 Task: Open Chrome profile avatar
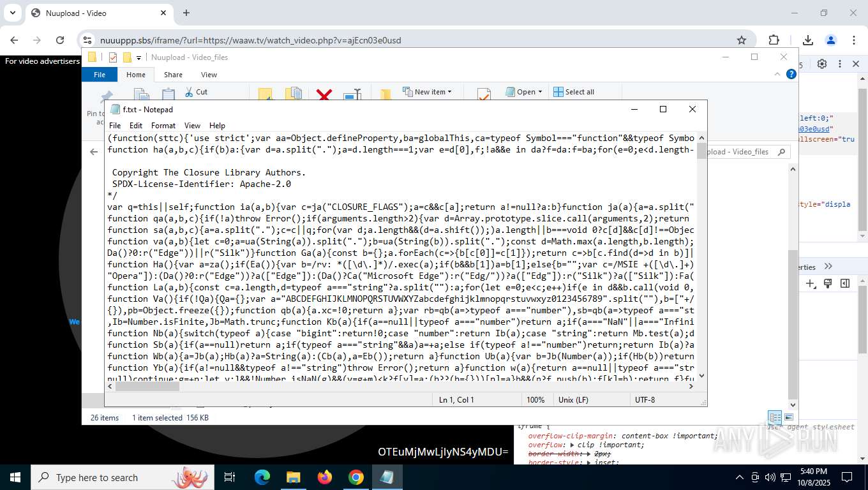tap(831, 40)
